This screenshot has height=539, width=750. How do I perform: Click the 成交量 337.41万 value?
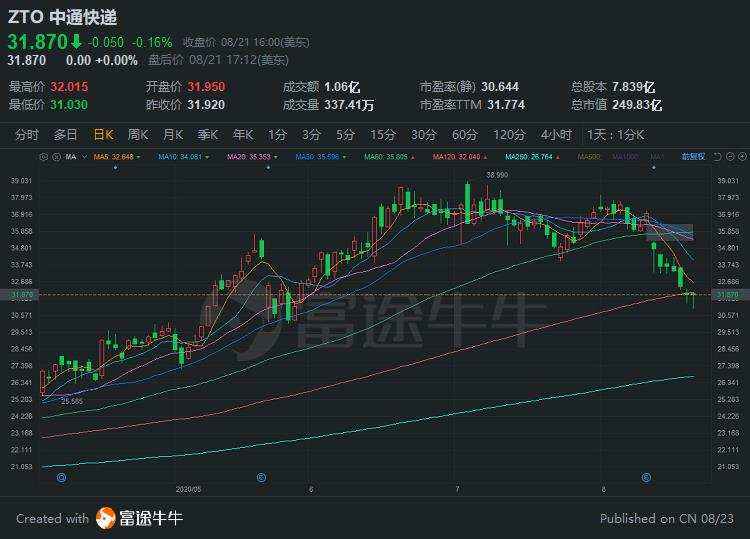(x=350, y=105)
